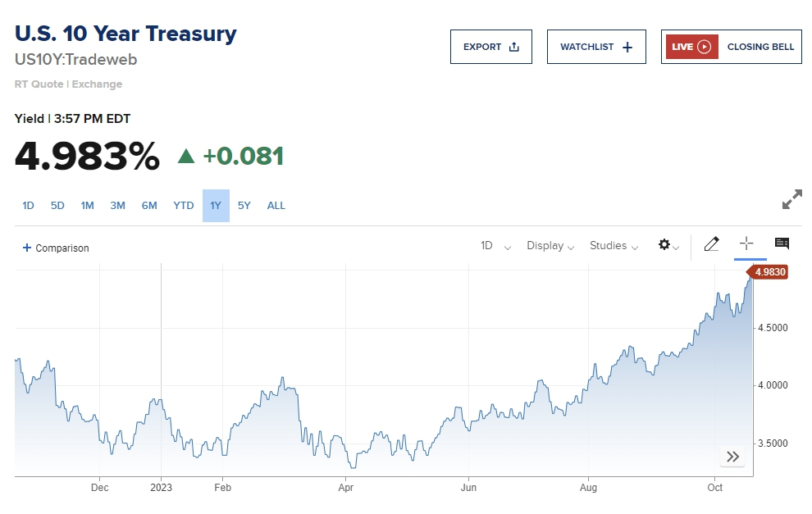Open the 1D interval dropdown
Viewport: 812px width, 514px height.
[x=495, y=246]
